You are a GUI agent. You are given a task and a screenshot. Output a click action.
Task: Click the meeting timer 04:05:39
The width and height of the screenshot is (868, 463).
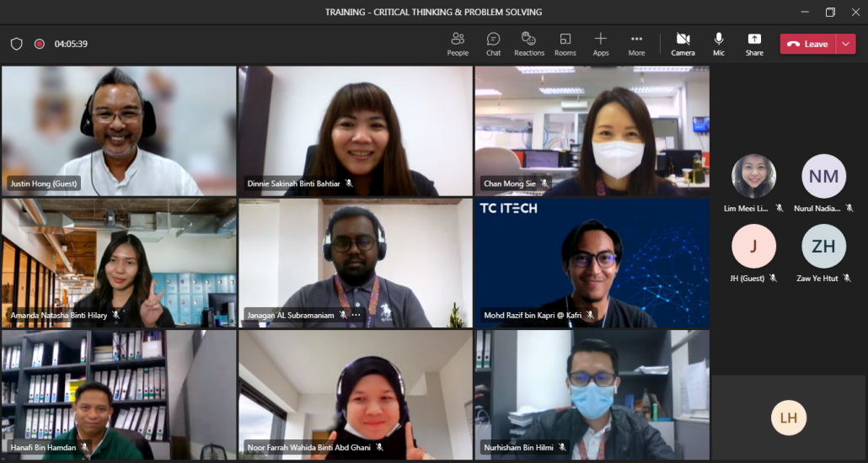coord(71,44)
